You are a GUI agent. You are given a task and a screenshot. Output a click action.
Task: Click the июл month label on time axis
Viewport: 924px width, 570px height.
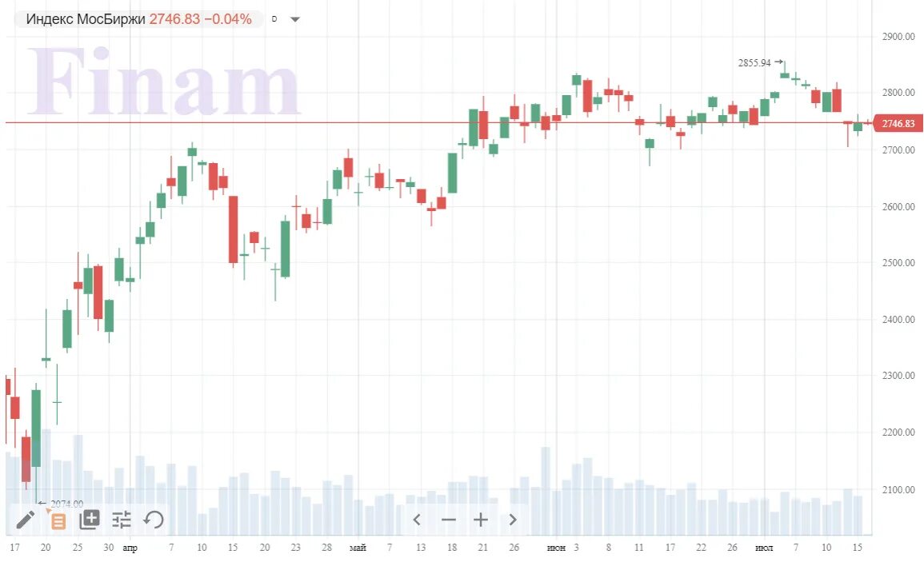coord(764,548)
